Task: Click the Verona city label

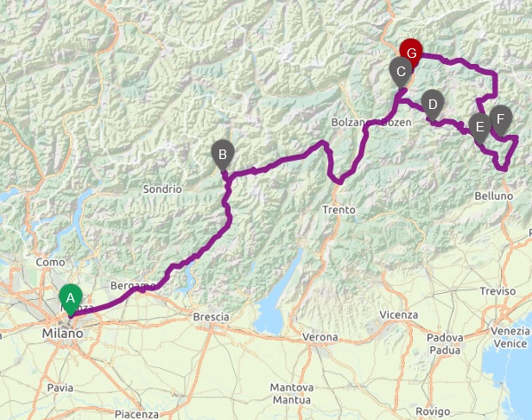Action: point(320,337)
